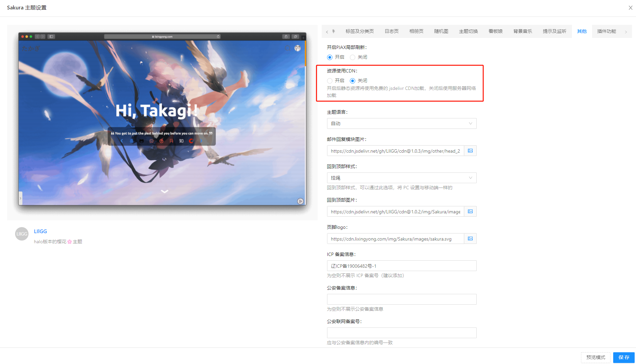Open image picker for 邮件回复模块图片 field

pos(470,151)
